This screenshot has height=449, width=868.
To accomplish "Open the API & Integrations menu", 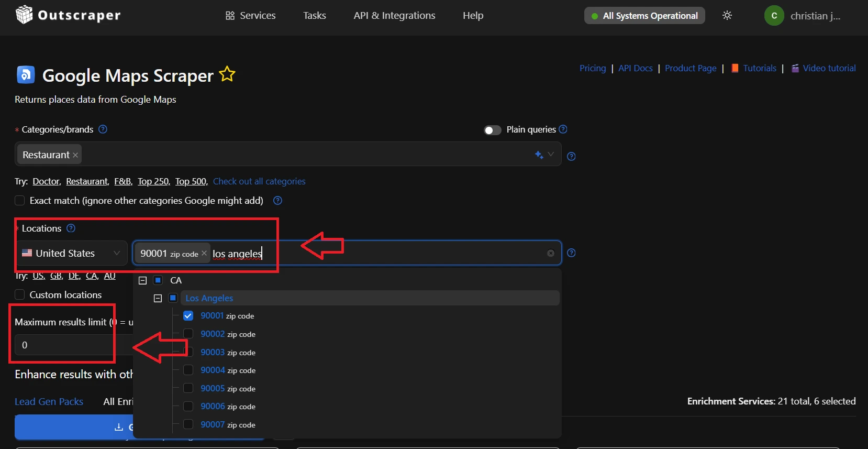I will [394, 16].
